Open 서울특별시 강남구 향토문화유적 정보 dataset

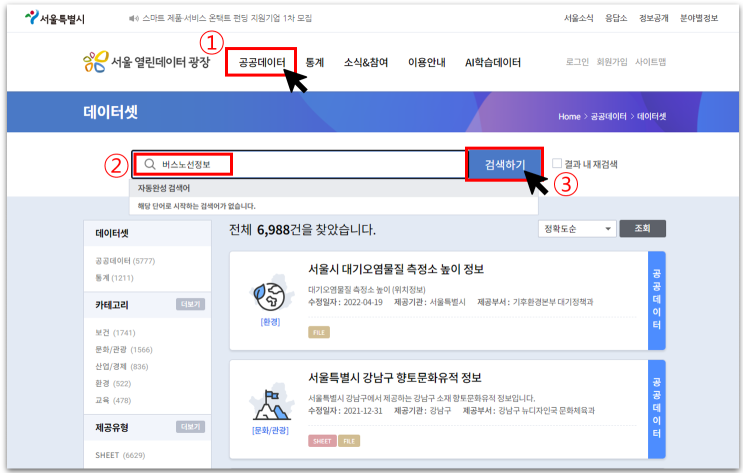pos(395,378)
